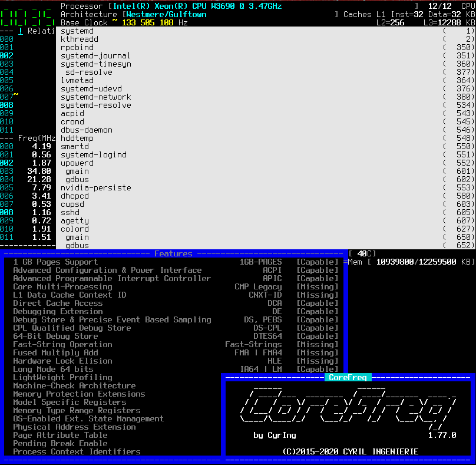Click the CoreFreq about window title
Viewport: 476px width, 465px height.
(348, 377)
